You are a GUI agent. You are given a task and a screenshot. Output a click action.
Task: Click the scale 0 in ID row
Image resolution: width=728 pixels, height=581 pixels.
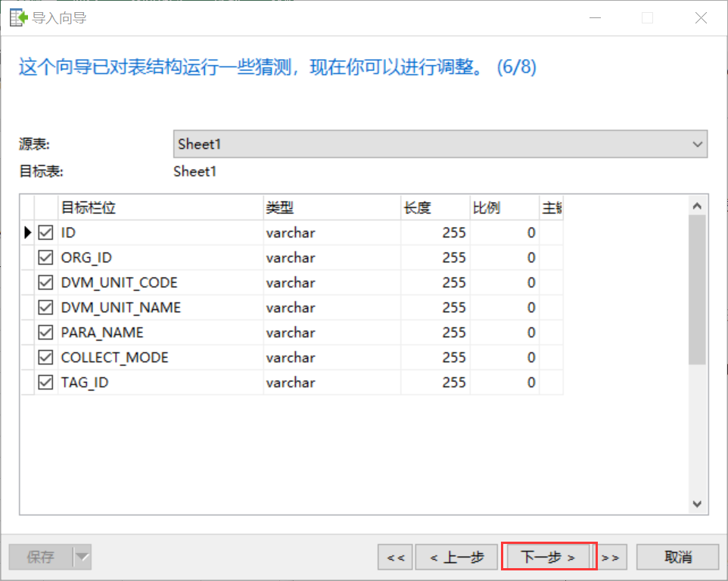(505, 232)
